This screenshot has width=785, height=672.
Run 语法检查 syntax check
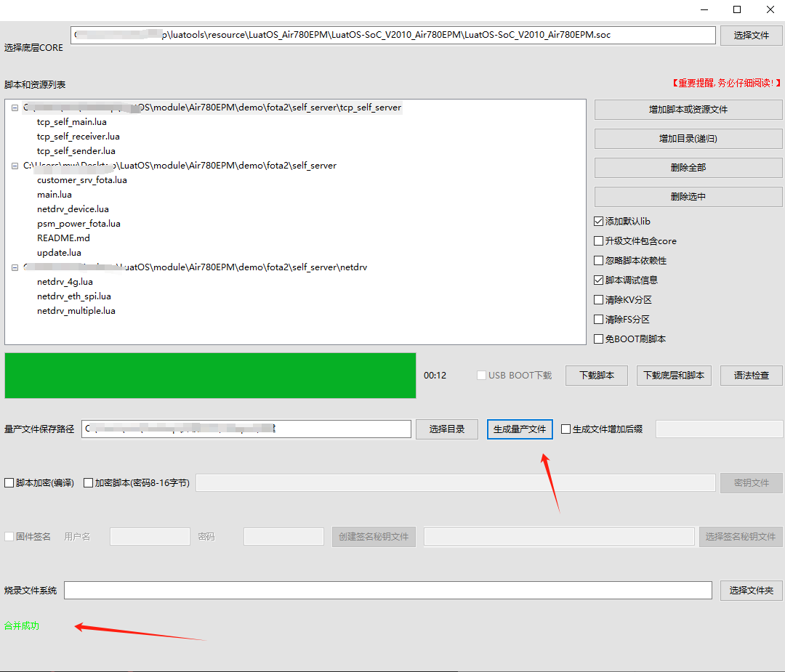[x=751, y=376]
